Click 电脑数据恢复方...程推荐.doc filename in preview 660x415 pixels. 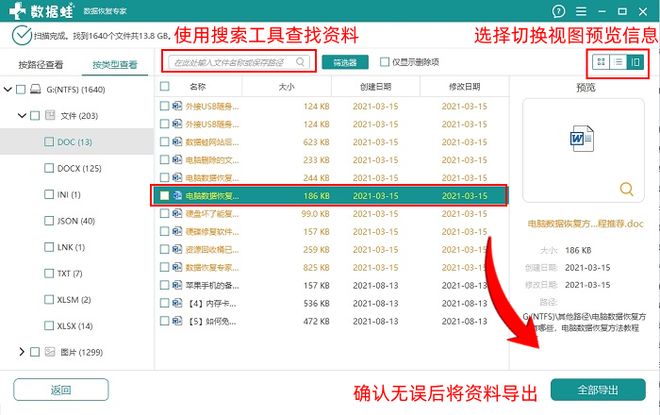585,223
